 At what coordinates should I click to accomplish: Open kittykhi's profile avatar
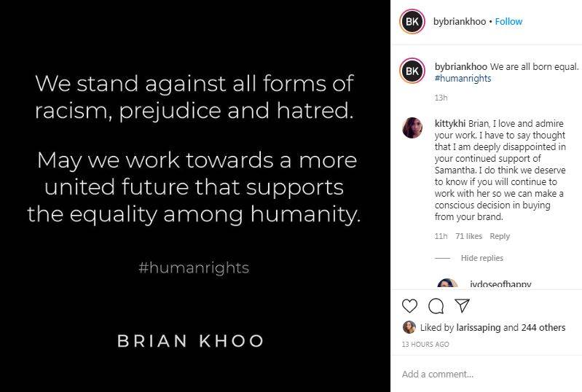point(412,128)
